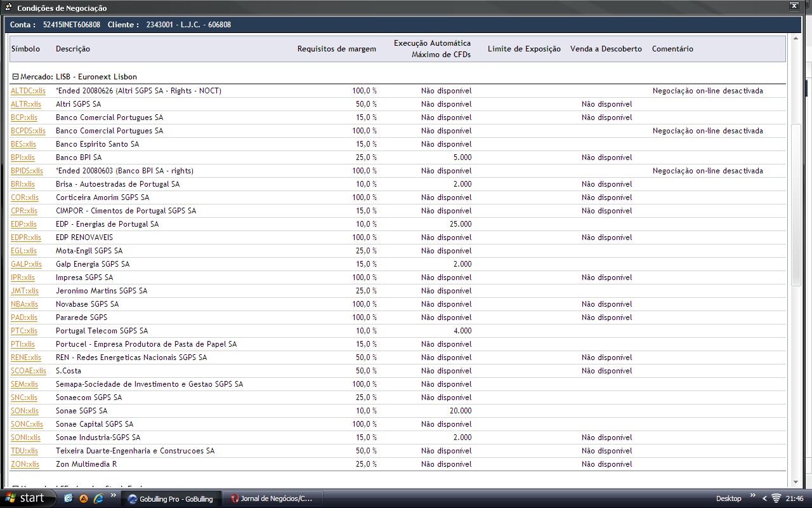Click the orange media player quick launch icon

[x=83, y=498]
